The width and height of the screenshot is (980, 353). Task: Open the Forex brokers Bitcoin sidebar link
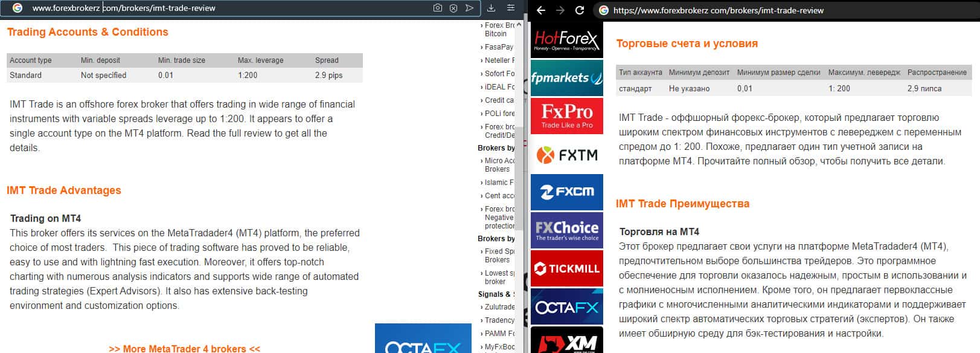[x=499, y=29]
